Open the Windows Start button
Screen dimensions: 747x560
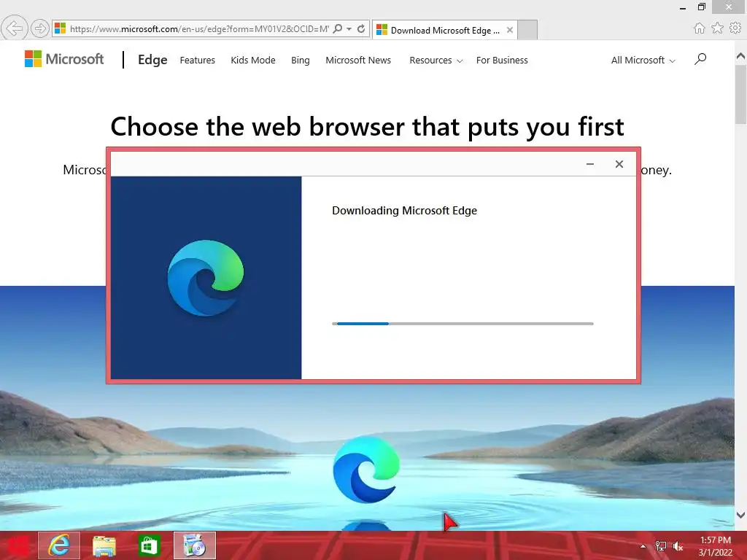[x=18, y=545]
